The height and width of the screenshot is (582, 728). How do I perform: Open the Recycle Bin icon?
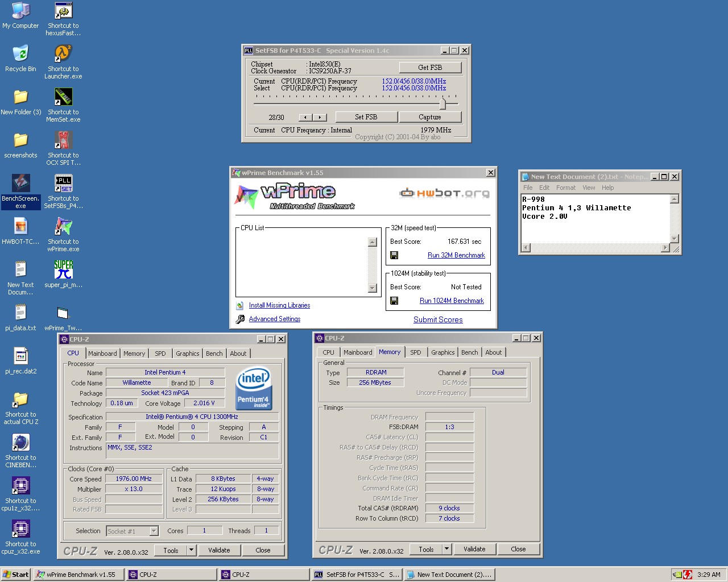click(20, 59)
